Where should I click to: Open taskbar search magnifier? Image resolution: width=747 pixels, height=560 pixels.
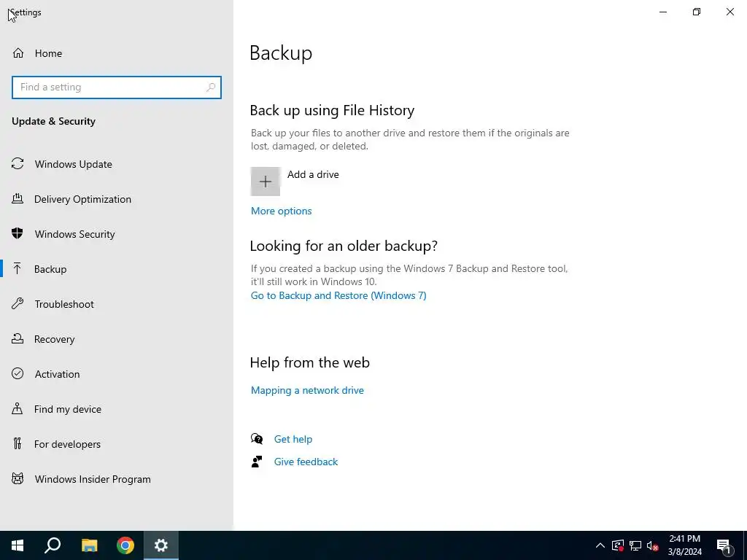(x=53, y=545)
